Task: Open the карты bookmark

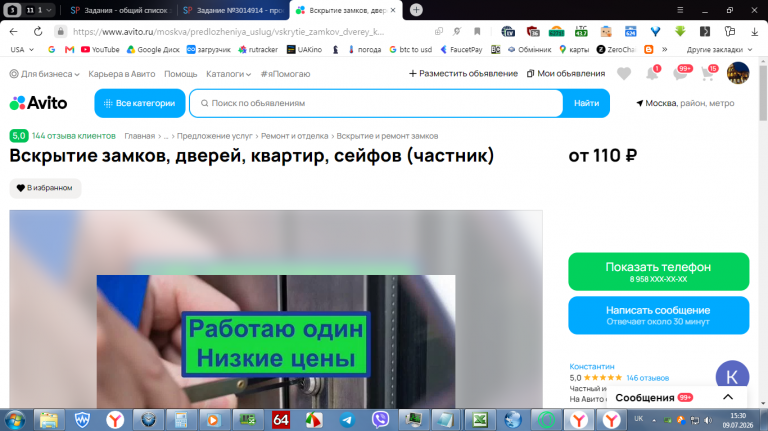Action: tap(574, 49)
